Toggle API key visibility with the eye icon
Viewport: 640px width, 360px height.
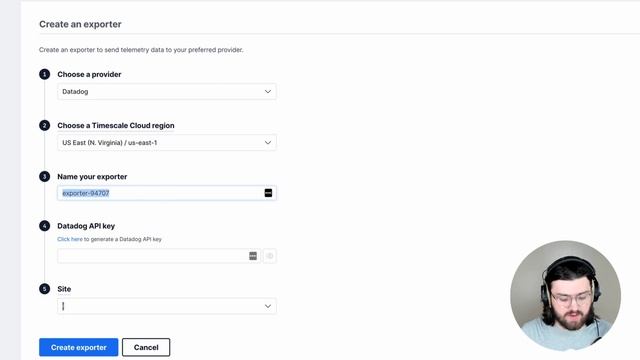[269, 256]
